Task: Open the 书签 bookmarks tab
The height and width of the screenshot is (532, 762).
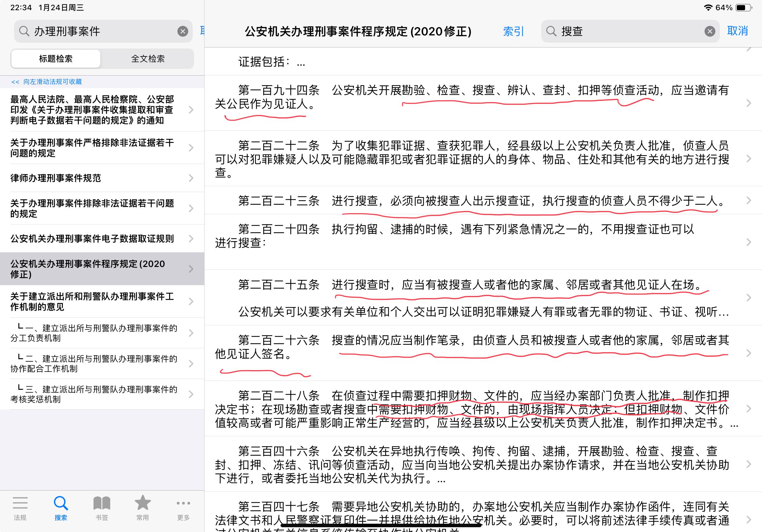Action: coord(101,508)
